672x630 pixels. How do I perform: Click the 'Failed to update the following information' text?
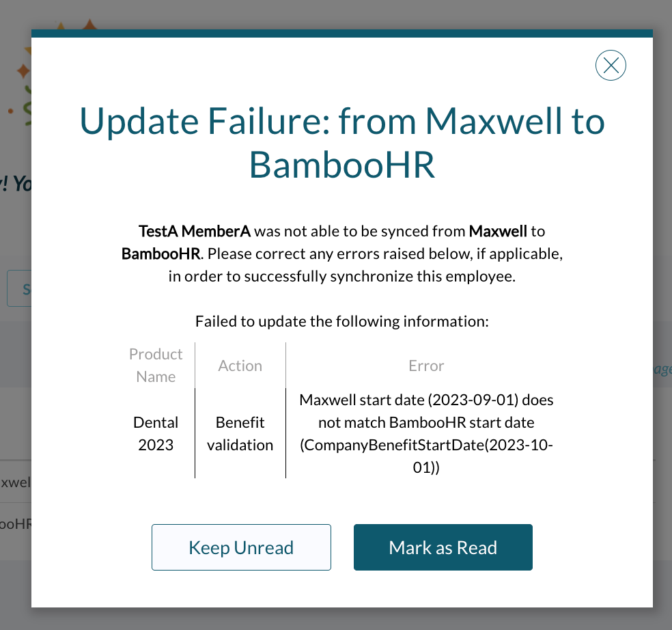tap(342, 320)
